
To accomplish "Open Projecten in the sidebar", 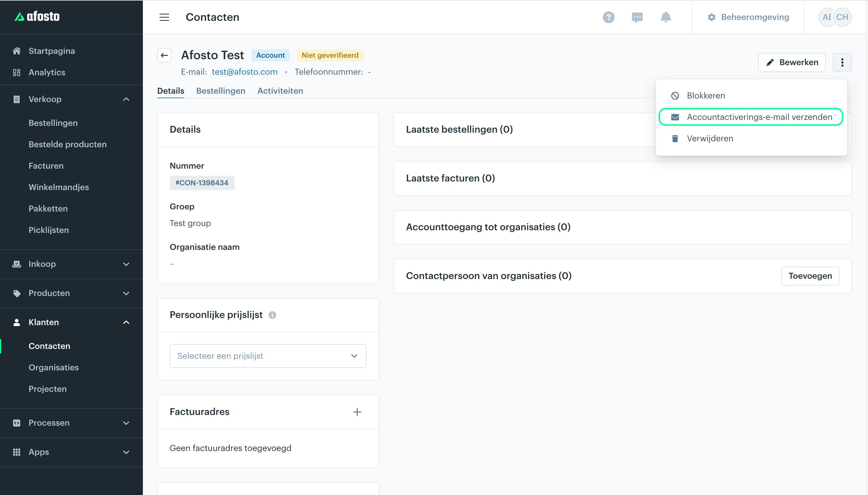I will click(x=48, y=389).
